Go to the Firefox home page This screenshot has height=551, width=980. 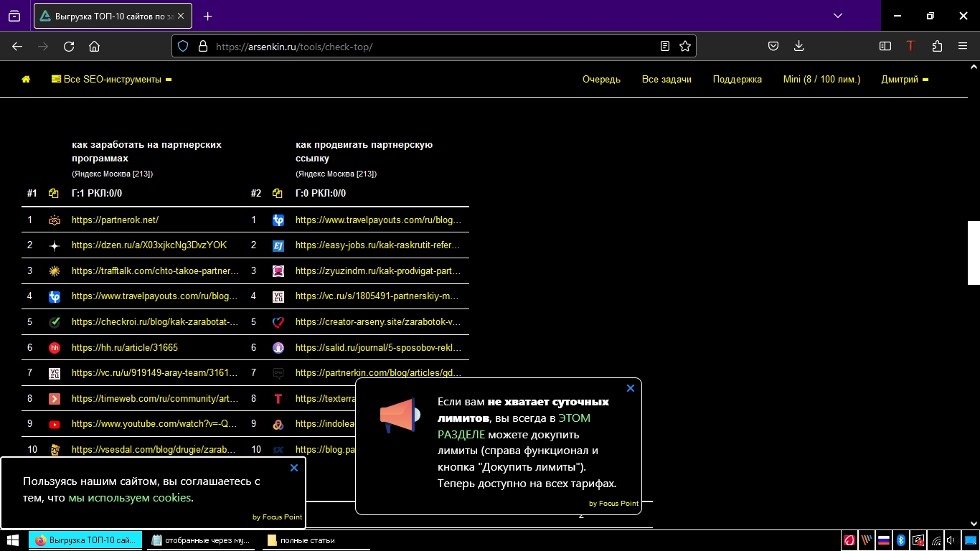coord(94,46)
